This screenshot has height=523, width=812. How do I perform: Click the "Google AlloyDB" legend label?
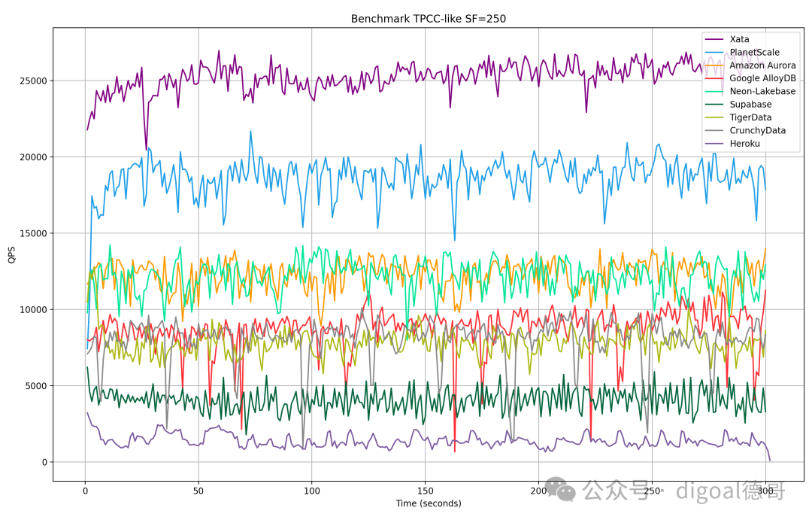pyautogui.click(x=762, y=78)
